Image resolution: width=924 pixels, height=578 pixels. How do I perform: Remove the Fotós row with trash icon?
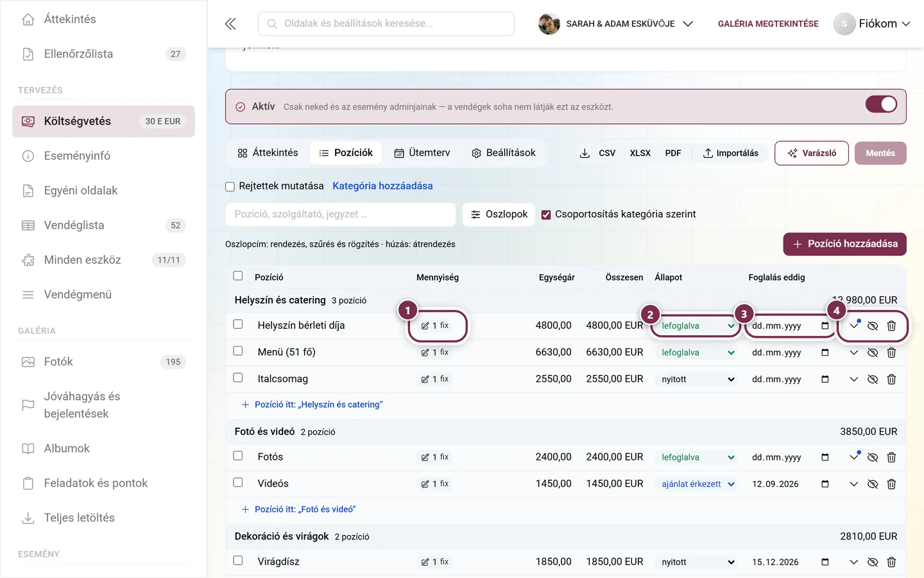coord(891,457)
